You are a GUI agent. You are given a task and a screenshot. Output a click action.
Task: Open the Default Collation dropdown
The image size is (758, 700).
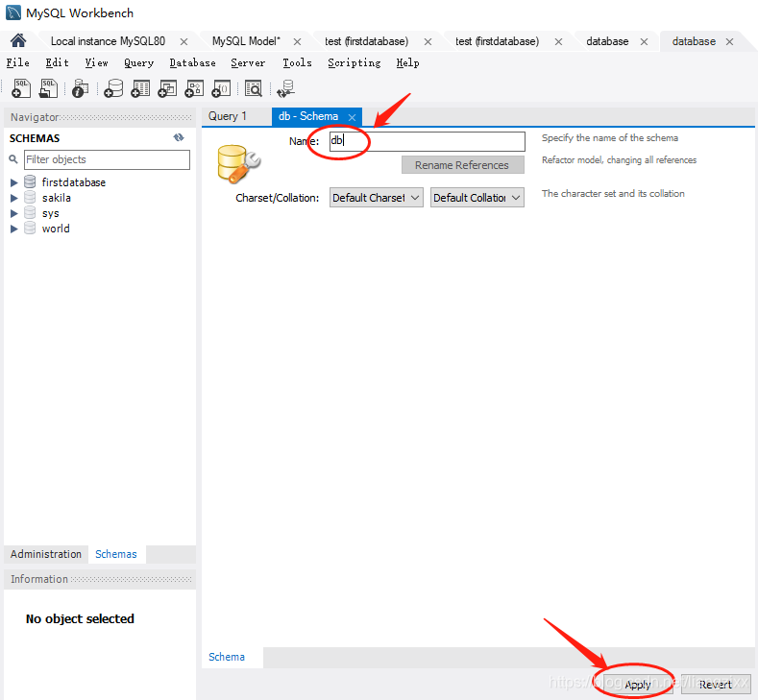coord(477,198)
